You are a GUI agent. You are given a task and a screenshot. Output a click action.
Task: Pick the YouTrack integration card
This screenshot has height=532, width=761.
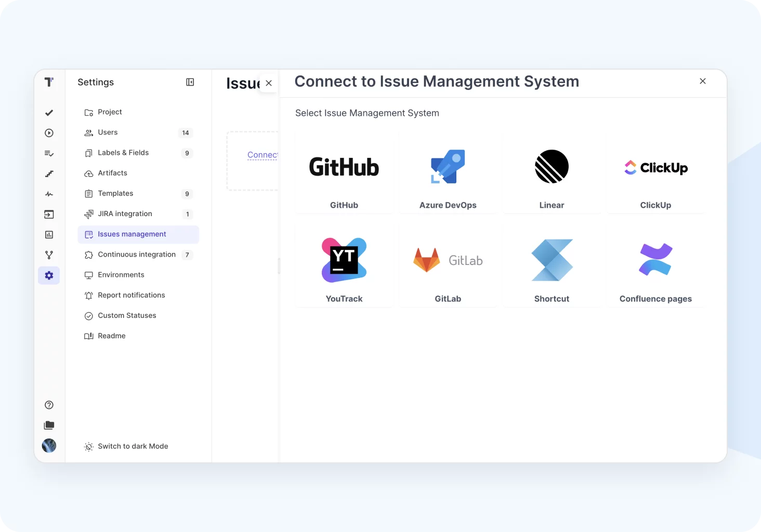(x=344, y=266)
